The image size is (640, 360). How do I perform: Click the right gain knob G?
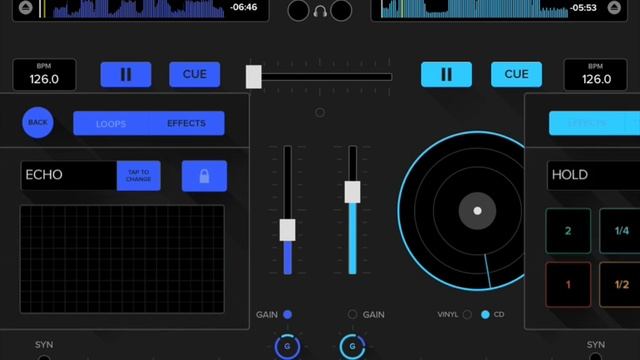[x=352, y=347]
